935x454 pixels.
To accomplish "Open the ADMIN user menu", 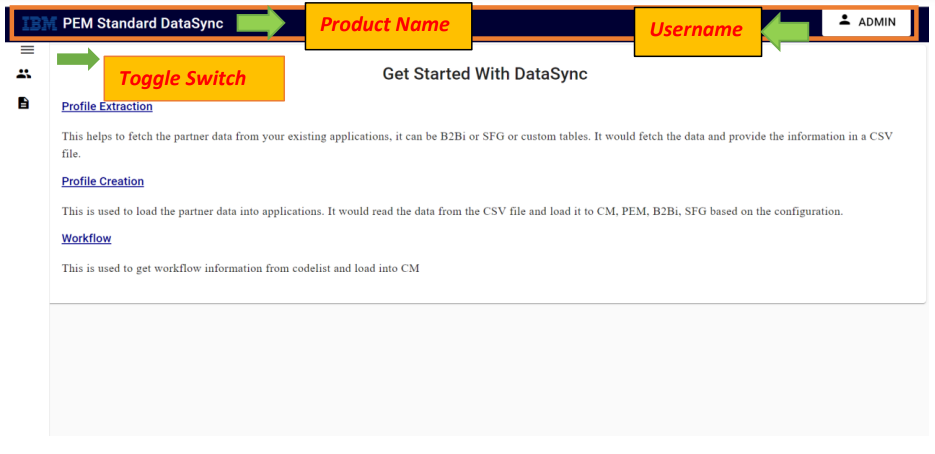I will click(866, 22).
